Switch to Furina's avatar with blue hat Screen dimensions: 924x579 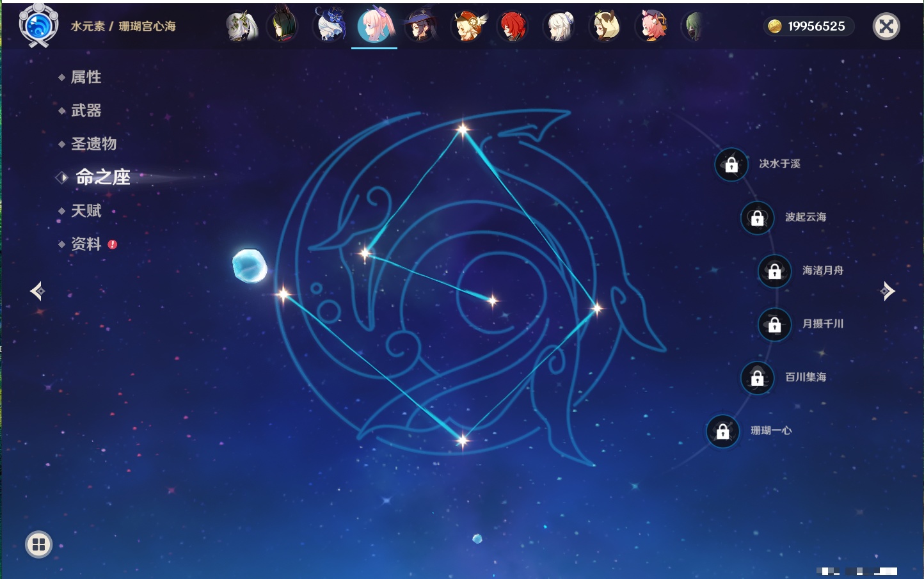click(x=330, y=26)
